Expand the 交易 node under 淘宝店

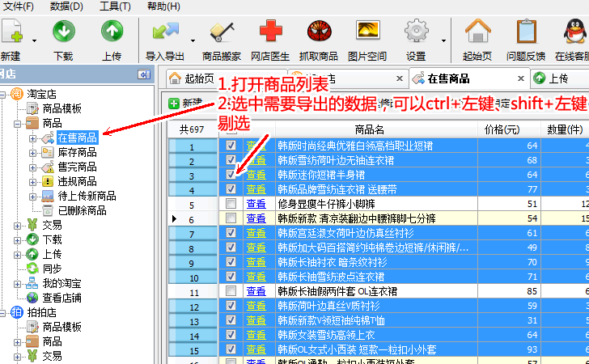coord(17,226)
